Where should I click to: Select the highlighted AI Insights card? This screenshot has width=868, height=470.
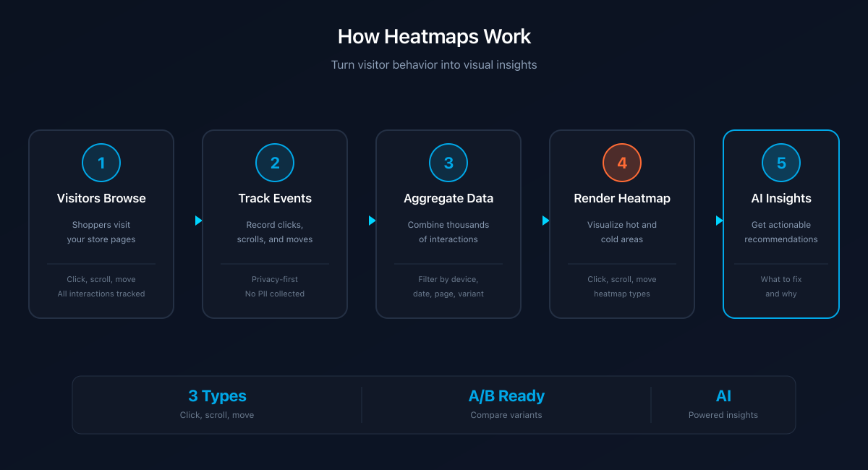pyautogui.click(x=781, y=224)
